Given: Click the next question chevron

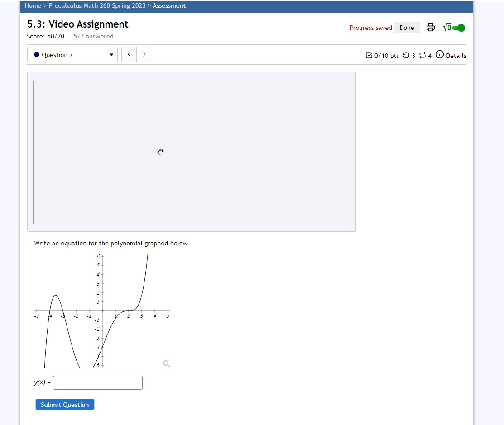Looking at the screenshot, I should point(144,54).
